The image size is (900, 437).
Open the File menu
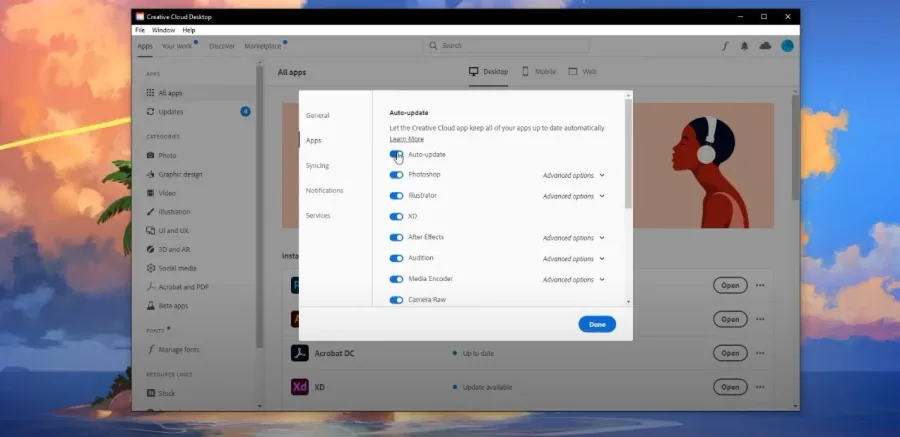click(140, 30)
